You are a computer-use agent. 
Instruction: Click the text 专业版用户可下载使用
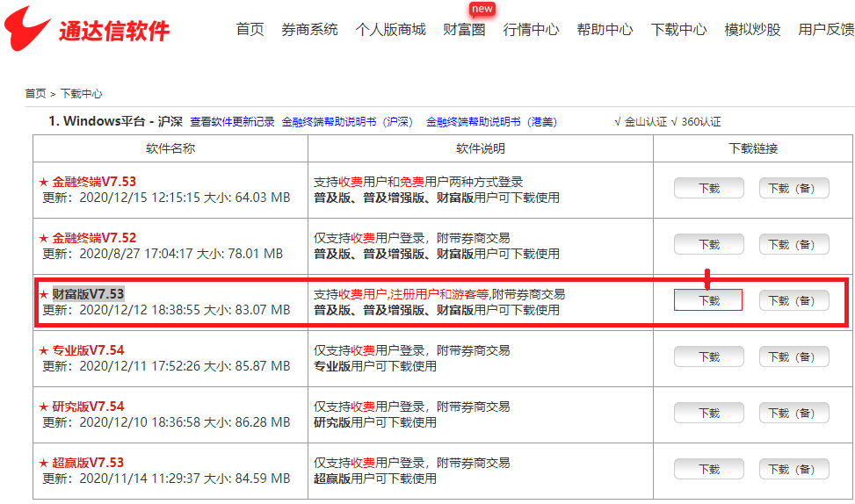pyautogui.click(x=375, y=365)
